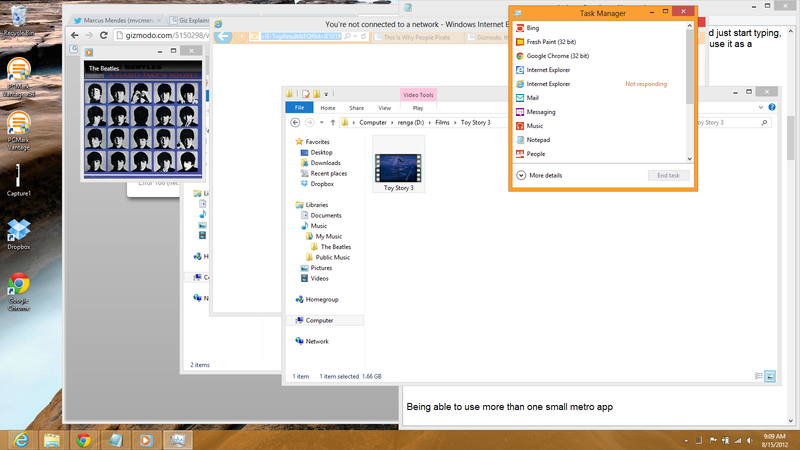The height and width of the screenshot is (450, 800).
Task: Click Task Manager scrollbar down arrow
Action: (690, 159)
